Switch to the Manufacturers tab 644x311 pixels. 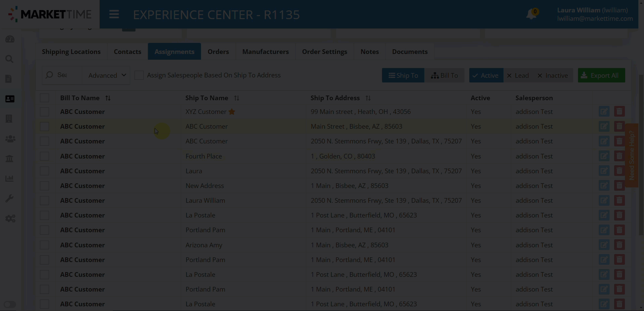[x=265, y=52]
